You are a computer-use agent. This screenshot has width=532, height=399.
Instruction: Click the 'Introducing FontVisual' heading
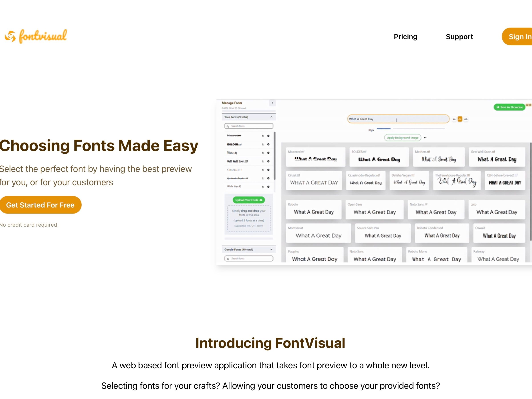pyautogui.click(x=270, y=343)
